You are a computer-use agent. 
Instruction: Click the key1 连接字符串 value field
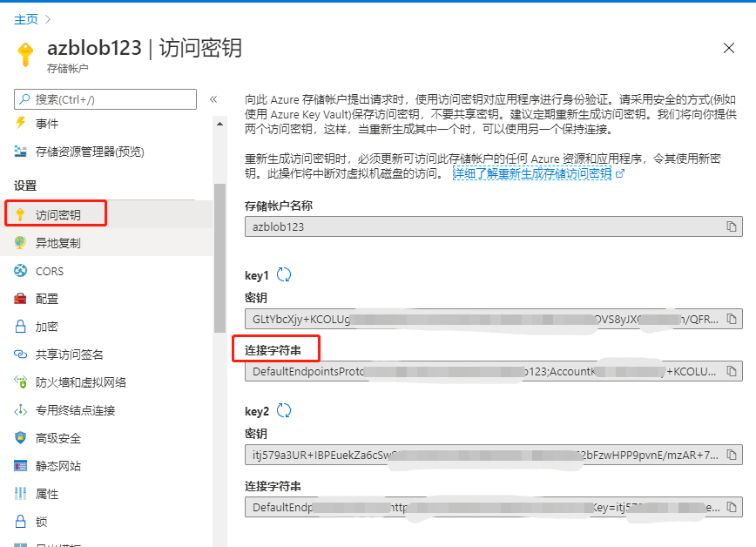(493, 371)
